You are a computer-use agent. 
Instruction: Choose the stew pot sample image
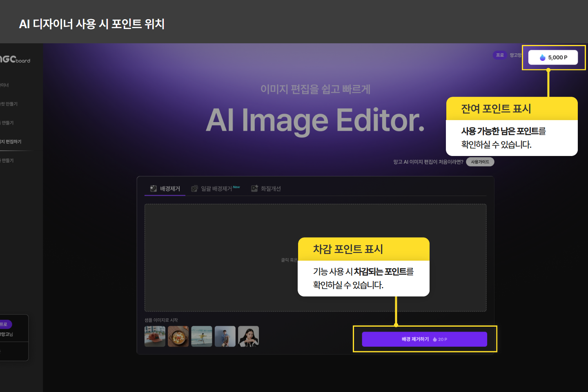point(178,336)
